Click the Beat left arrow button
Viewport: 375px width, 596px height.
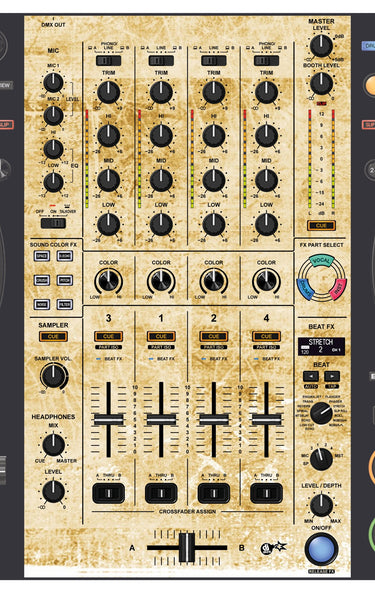pyautogui.click(x=311, y=376)
